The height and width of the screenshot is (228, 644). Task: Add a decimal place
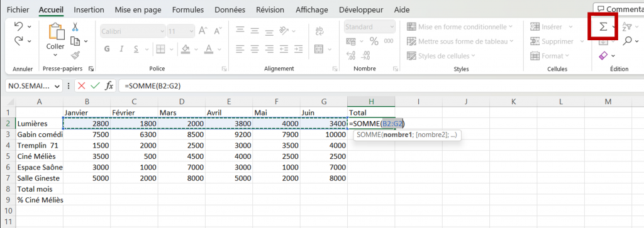tap(351, 55)
